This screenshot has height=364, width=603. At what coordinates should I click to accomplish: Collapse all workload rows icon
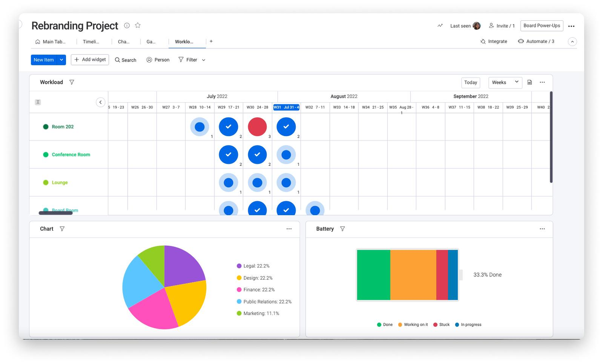(38, 102)
